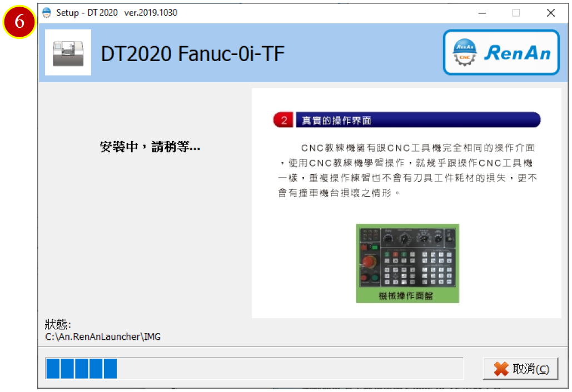Screen dimensions: 572x392
Task: Minimize the Setup window
Action: click(483, 13)
